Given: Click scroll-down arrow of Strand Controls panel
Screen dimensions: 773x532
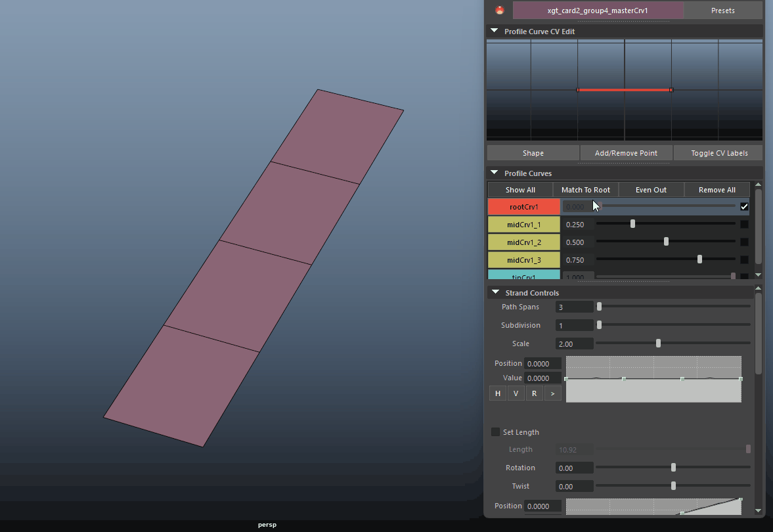Looking at the screenshot, I should [759, 510].
